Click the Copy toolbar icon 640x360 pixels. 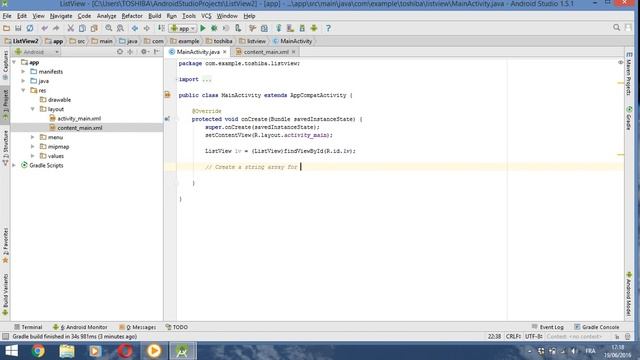point(82,28)
